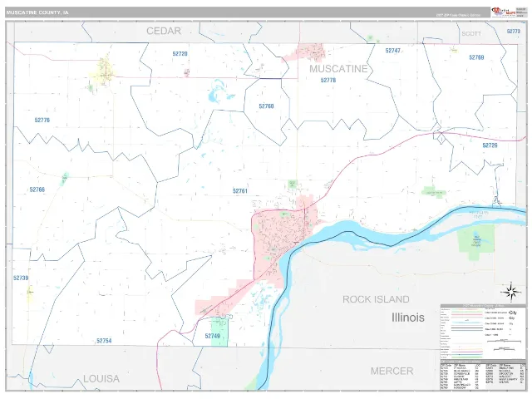Click ZIP code 52778 label
The width and height of the screenshot is (532, 399).
pyautogui.click(x=328, y=80)
